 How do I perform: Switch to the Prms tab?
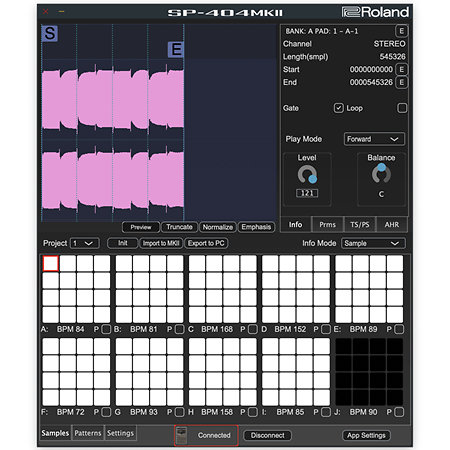[327, 225]
